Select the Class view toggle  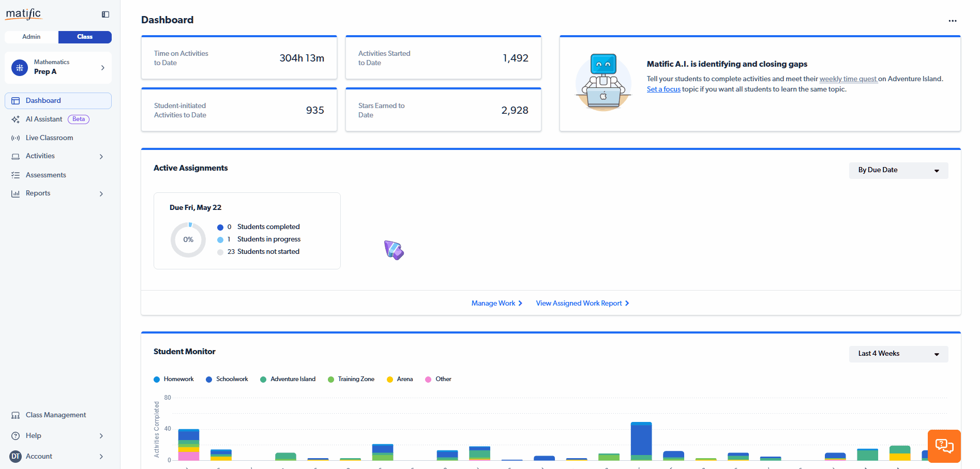pyautogui.click(x=85, y=37)
